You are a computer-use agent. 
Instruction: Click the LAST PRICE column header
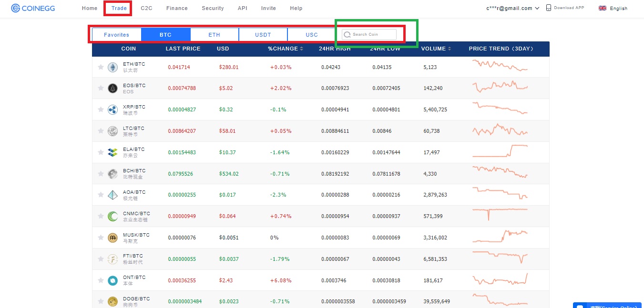[183, 49]
